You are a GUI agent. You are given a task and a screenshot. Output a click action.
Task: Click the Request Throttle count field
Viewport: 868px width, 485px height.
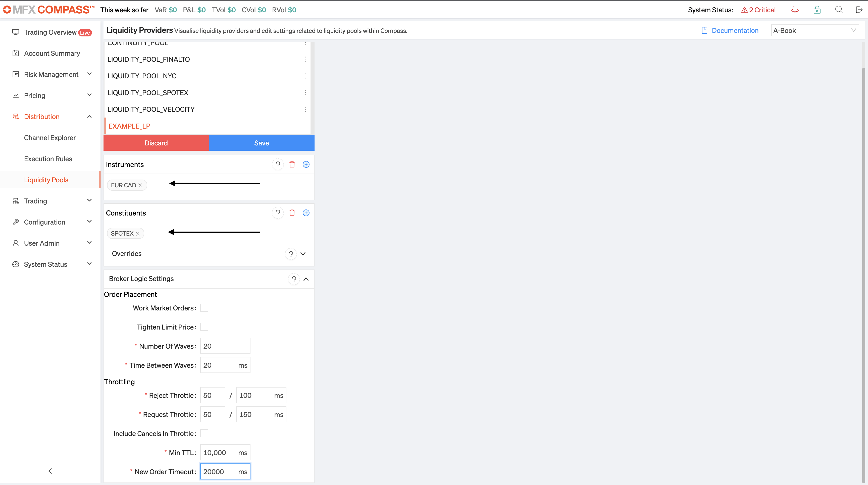[x=213, y=415]
